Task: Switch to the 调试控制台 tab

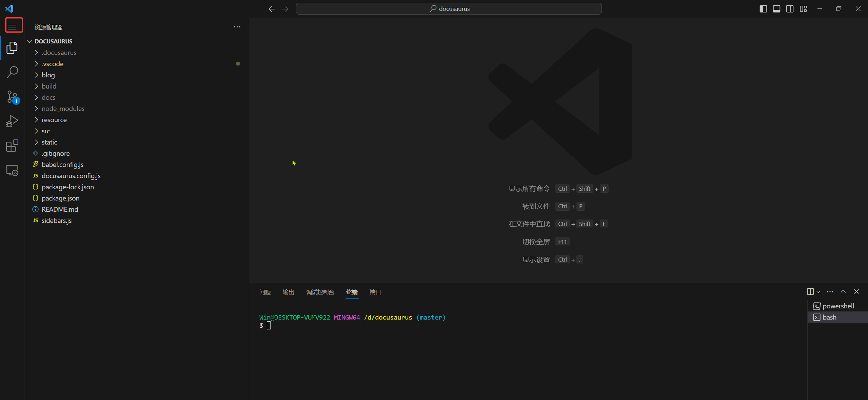Action: [320, 292]
